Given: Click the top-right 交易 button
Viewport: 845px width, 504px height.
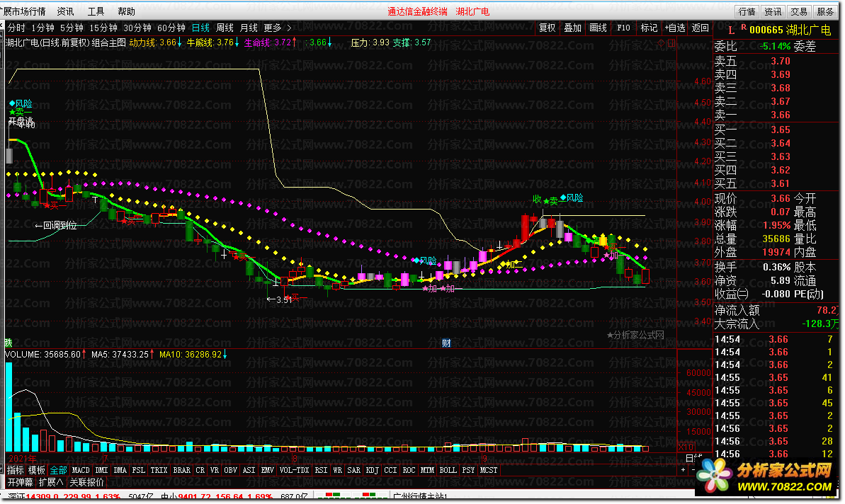Looking at the screenshot, I should pyautogui.click(x=799, y=12).
